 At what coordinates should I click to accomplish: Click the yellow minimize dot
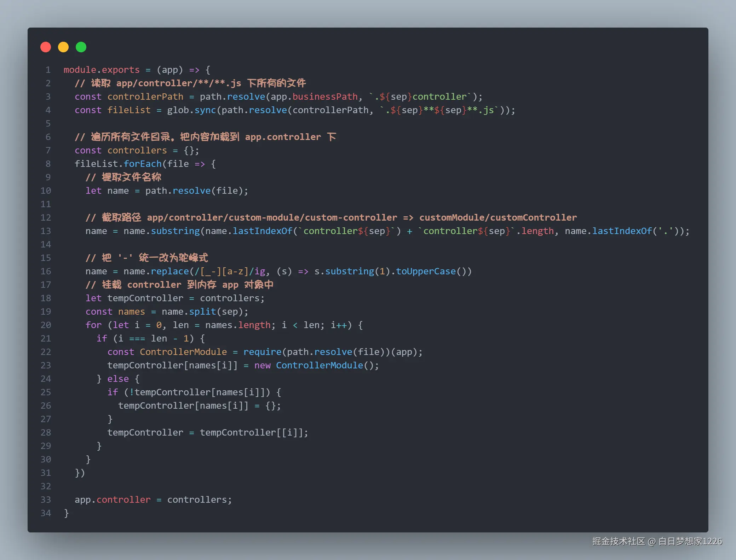(63, 47)
